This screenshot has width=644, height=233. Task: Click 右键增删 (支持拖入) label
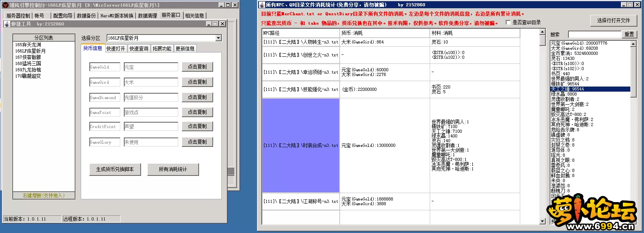tap(43, 195)
